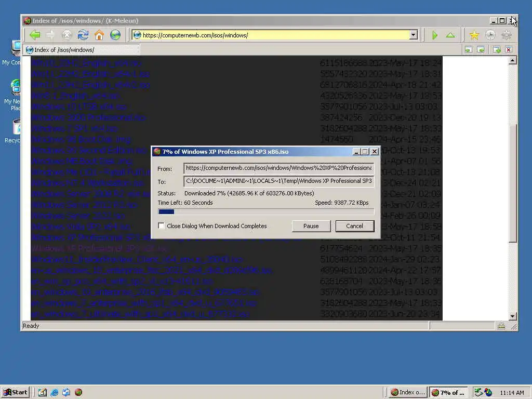Screen dimensions: 532x399
Task: Switch to 7% of... download taskbar button
Action: [x=448, y=392]
